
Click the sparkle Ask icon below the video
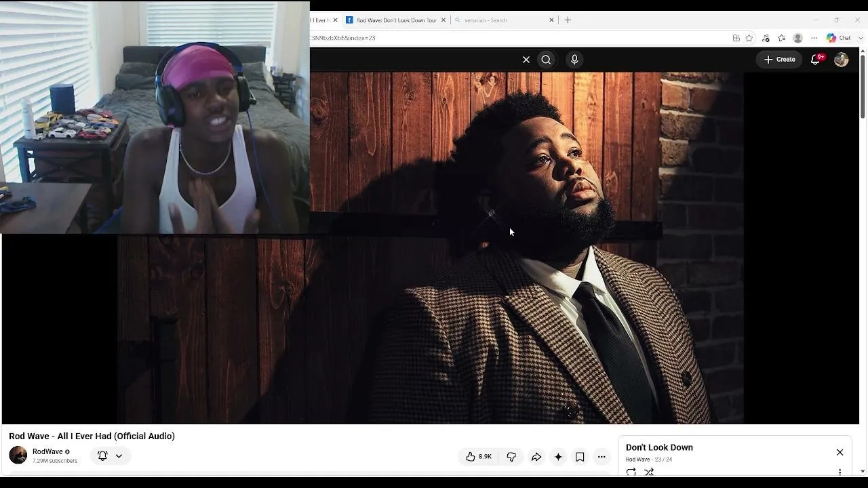pos(558,457)
